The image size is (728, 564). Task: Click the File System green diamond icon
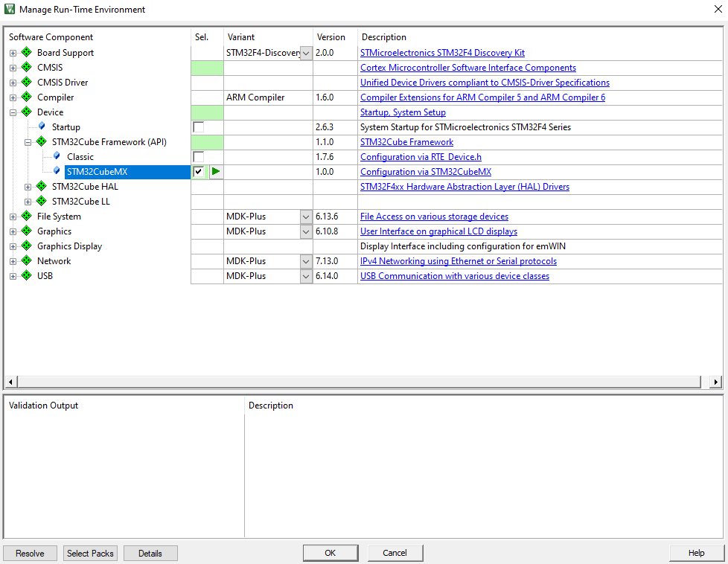pyautogui.click(x=27, y=216)
